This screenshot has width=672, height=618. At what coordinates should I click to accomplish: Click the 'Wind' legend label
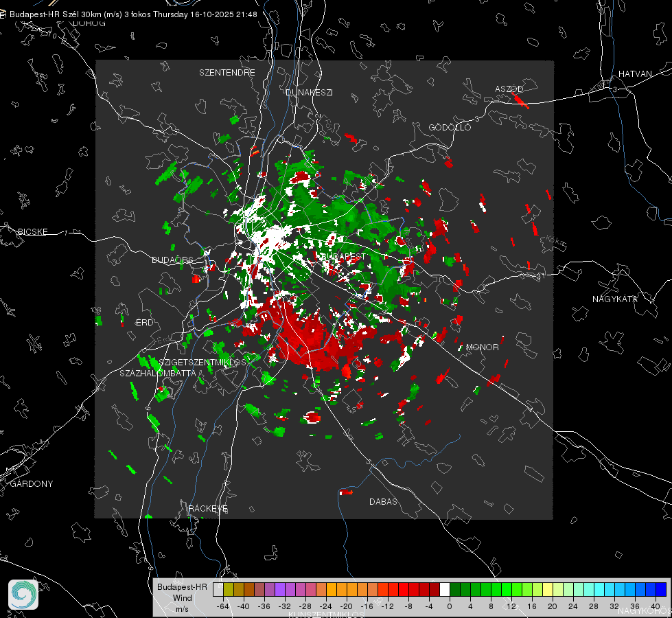182,598
